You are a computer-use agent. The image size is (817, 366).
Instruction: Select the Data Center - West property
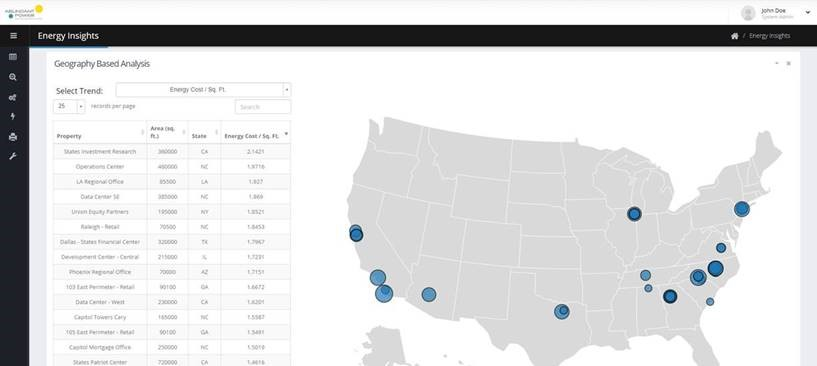(100, 302)
